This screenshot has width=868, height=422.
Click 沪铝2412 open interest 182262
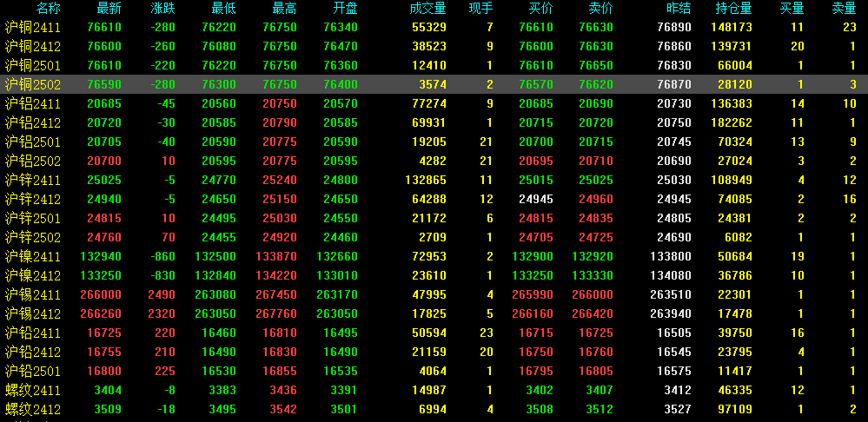732,122
